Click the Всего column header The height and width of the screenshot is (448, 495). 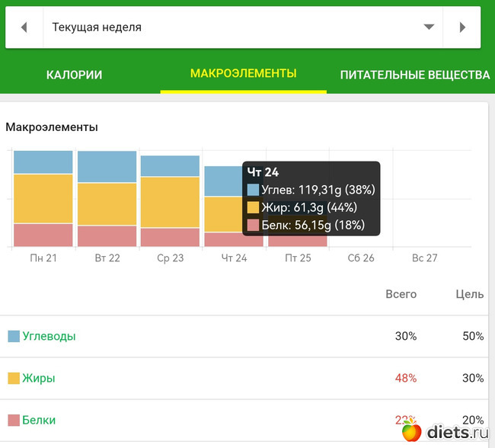point(401,294)
